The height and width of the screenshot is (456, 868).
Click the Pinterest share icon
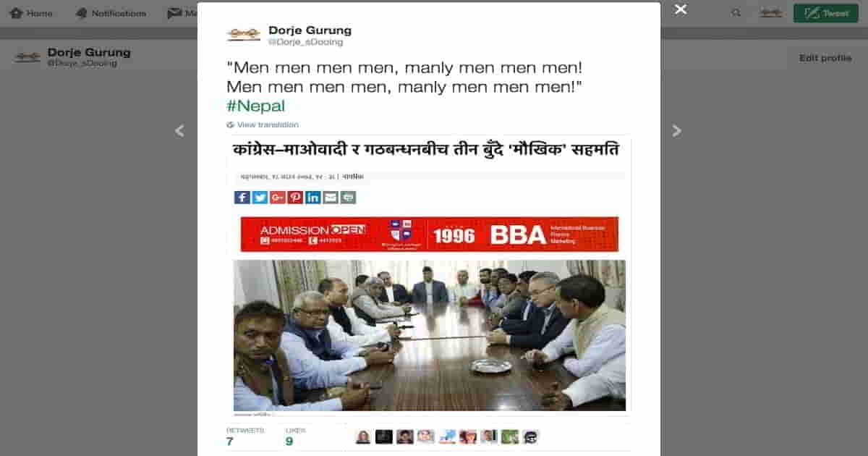click(x=295, y=198)
